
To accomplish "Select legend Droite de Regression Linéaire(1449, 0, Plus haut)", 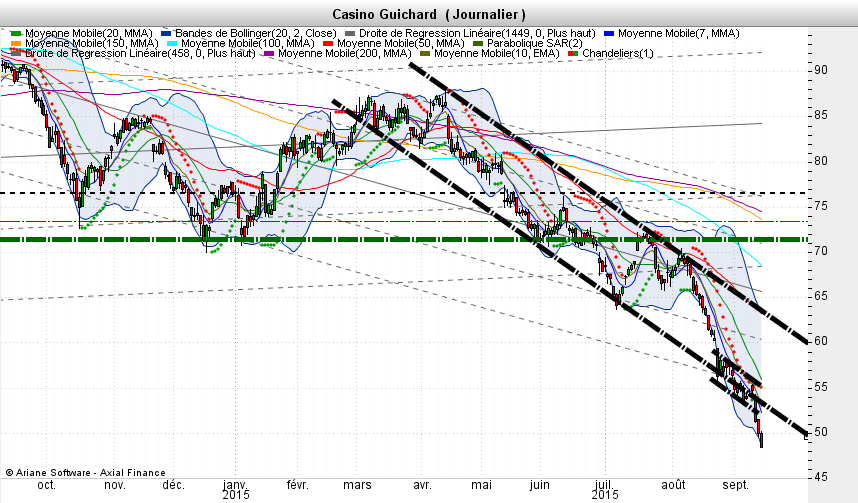I will [477, 33].
